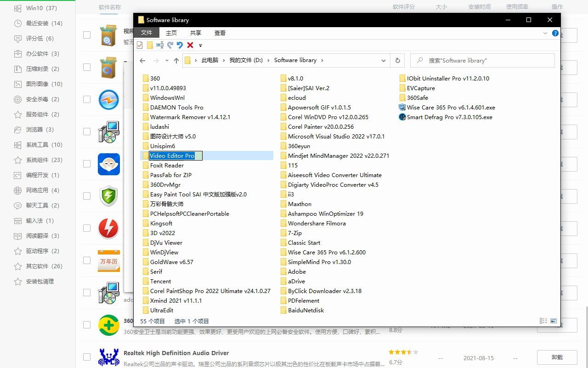The width and height of the screenshot is (588, 368).
Task: Click the software manager vertical scrollbar thumb
Action: (586, 337)
